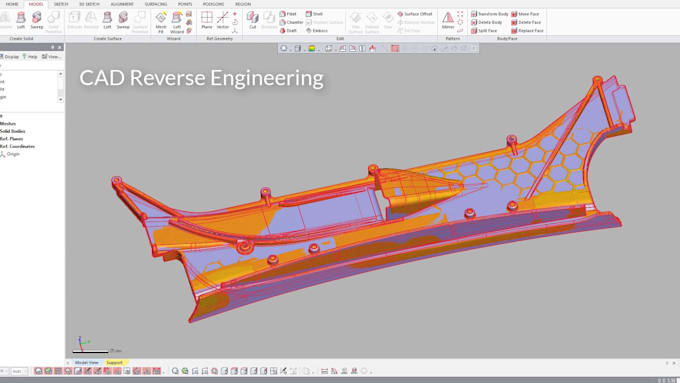This screenshot has height=383, width=680.
Task: Select Ref. Coordinates in the tree
Action: tap(17, 146)
